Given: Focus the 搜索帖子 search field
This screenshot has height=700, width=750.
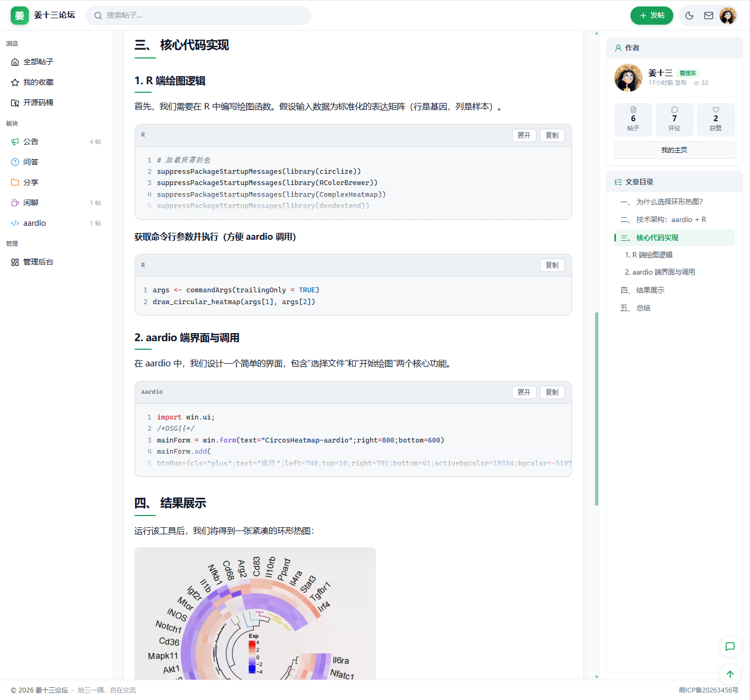Looking at the screenshot, I should tap(198, 16).
